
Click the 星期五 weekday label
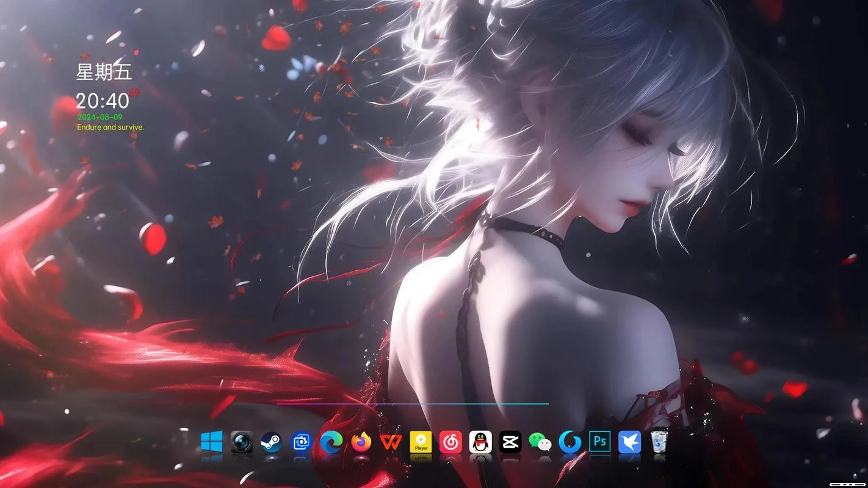(104, 72)
